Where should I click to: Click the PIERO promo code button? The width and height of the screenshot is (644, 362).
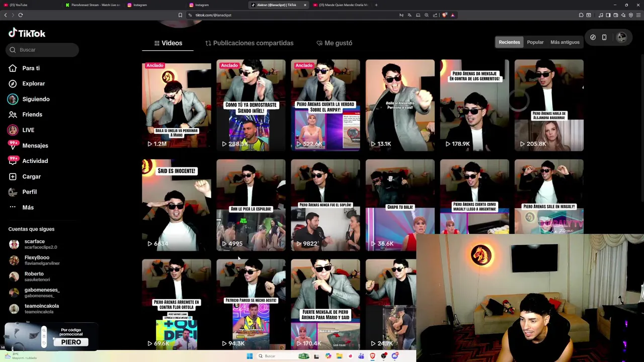71,342
